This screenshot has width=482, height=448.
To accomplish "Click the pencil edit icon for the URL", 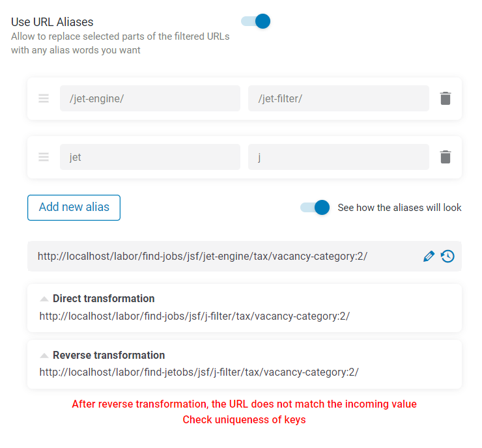I will click(429, 257).
